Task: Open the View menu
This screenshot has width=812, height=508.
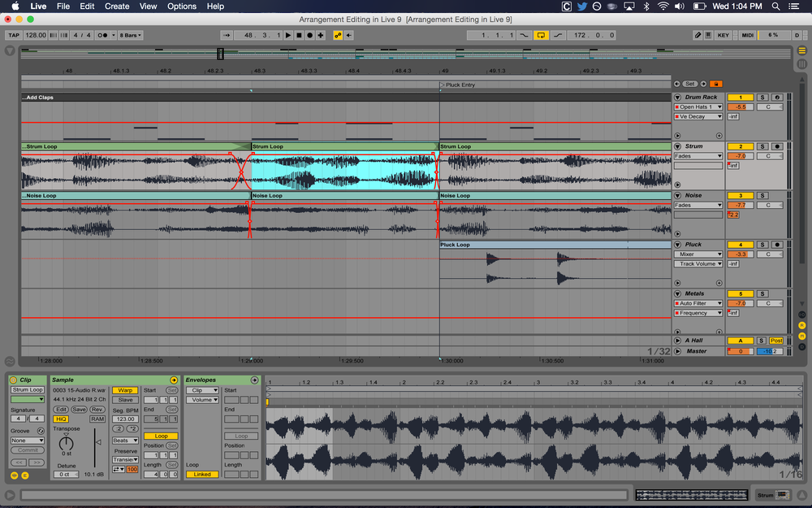Action: [148, 7]
